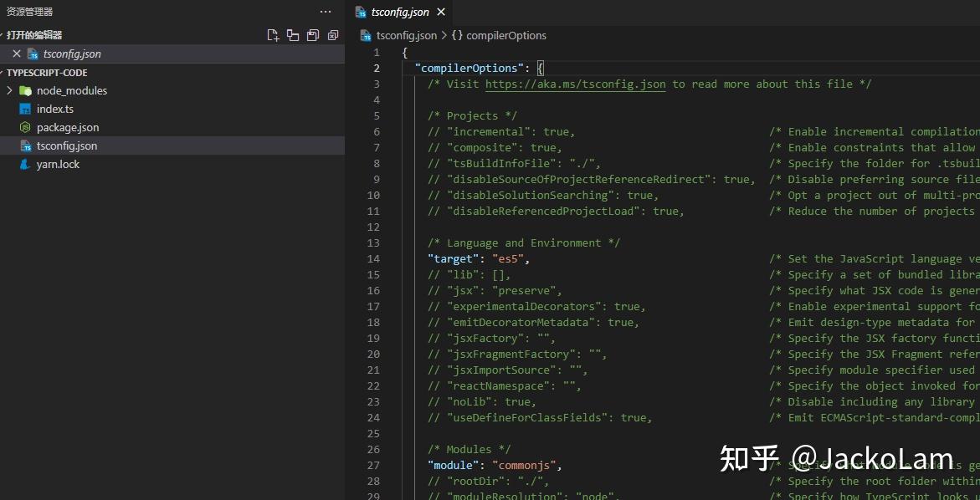This screenshot has width=980, height=500.
Task: Click line number 14 in the gutter
Action: [x=373, y=258]
